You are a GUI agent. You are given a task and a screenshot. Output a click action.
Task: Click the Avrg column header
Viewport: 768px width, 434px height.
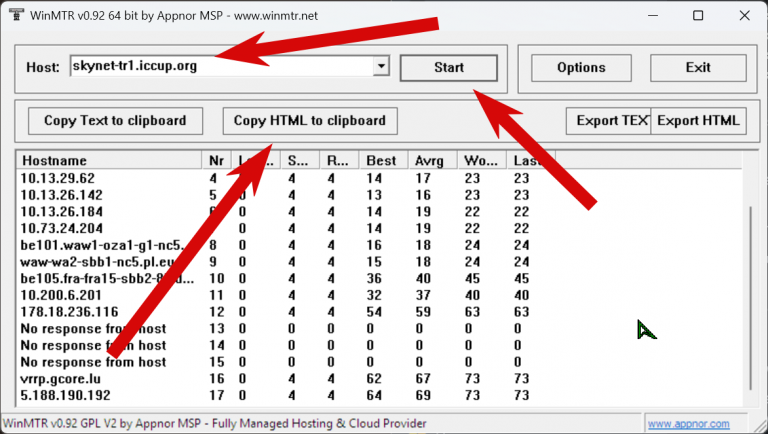(432, 161)
